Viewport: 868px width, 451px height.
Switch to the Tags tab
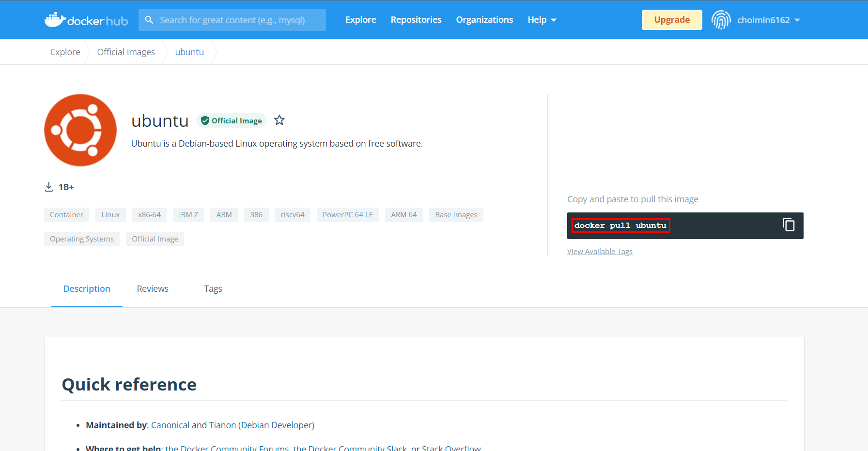tap(213, 289)
